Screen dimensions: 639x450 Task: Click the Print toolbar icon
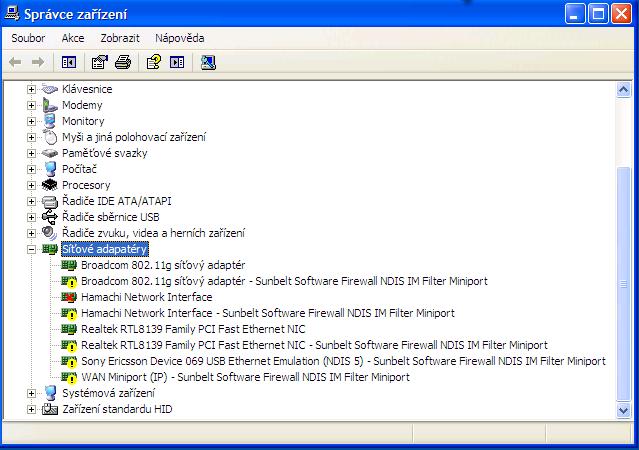pos(123,62)
